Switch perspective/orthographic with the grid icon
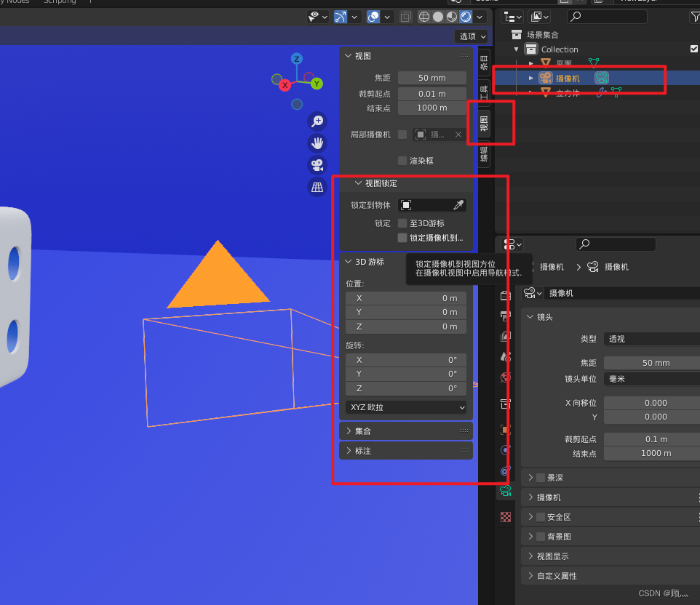 (317, 187)
